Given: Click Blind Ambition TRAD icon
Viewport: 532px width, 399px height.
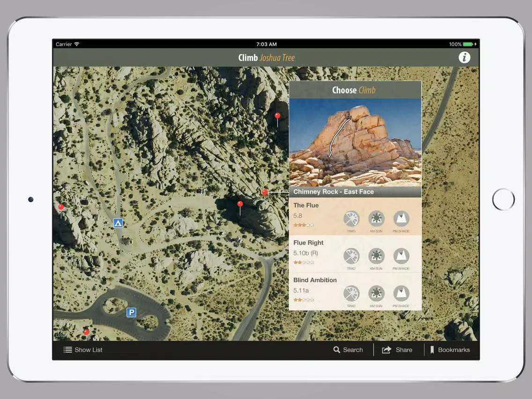Looking at the screenshot, I should tap(351, 294).
